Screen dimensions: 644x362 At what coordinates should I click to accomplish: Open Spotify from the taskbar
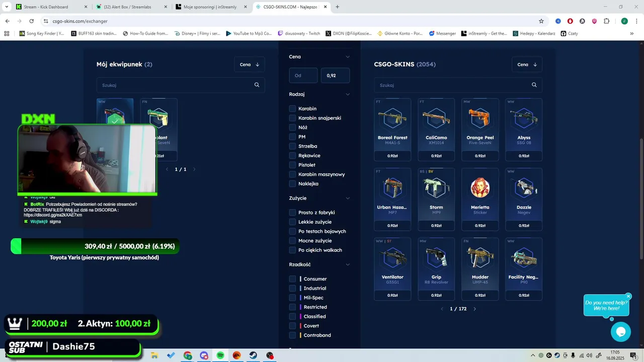220,355
